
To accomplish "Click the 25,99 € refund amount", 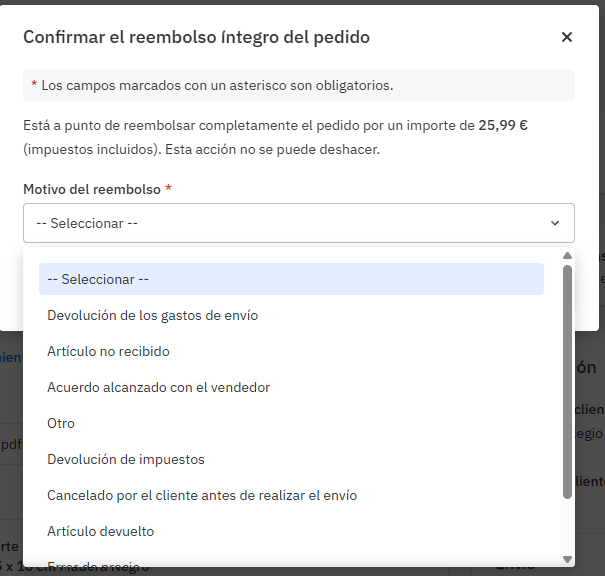I will tap(505, 125).
